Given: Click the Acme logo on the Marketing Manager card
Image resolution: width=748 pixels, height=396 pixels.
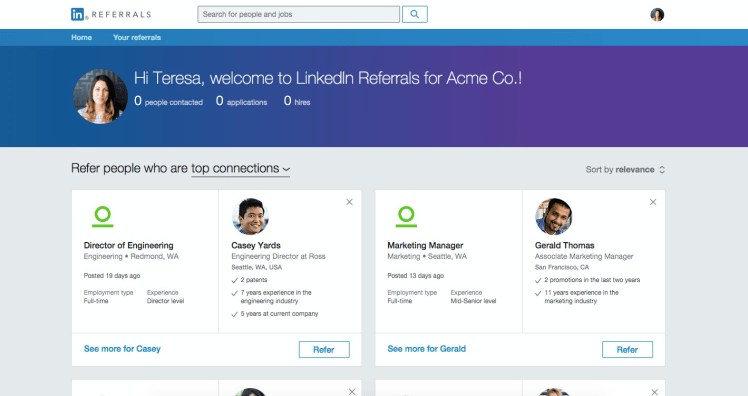Looking at the screenshot, I should click(406, 216).
